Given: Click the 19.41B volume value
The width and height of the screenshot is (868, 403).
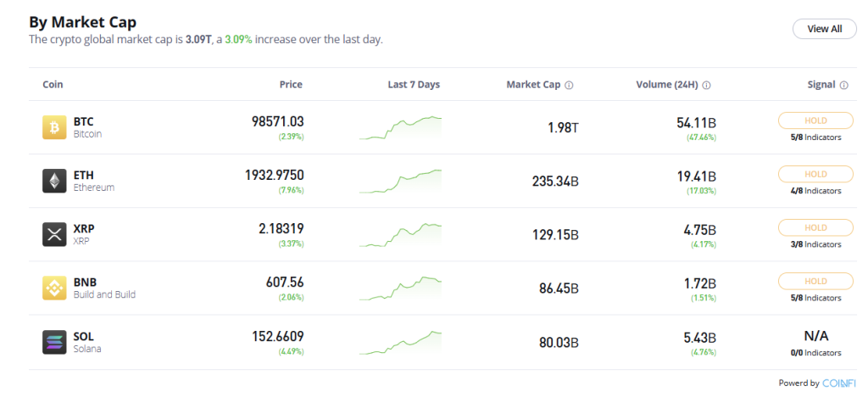Looking at the screenshot, I should point(697,176).
